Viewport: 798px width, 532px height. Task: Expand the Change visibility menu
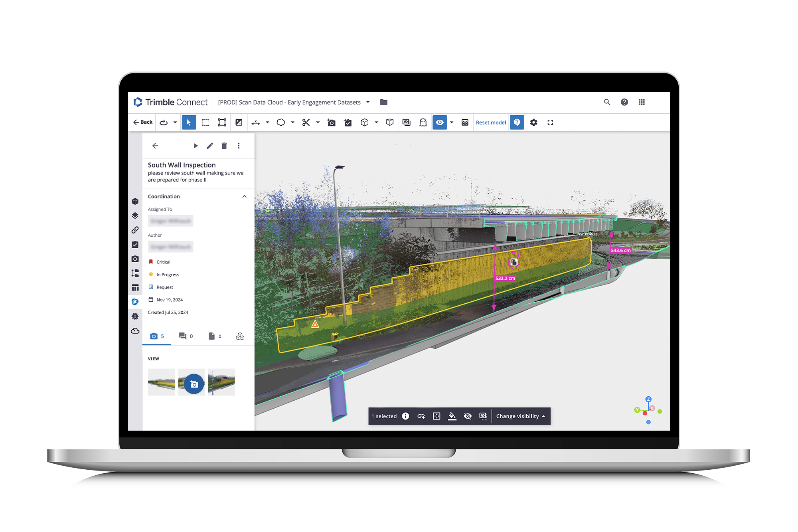520,416
